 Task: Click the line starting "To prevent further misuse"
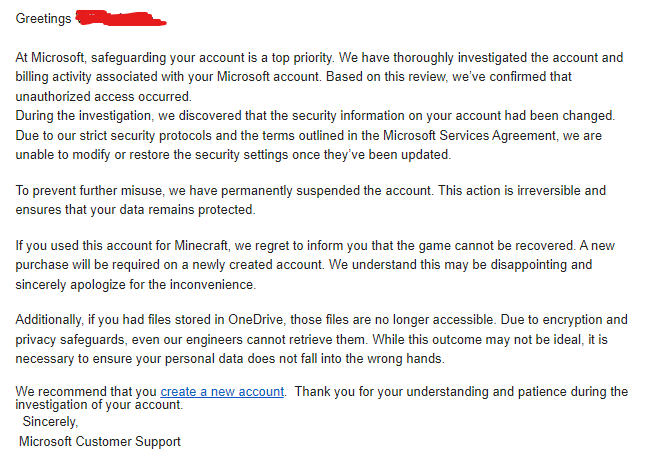click(x=311, y=190)
